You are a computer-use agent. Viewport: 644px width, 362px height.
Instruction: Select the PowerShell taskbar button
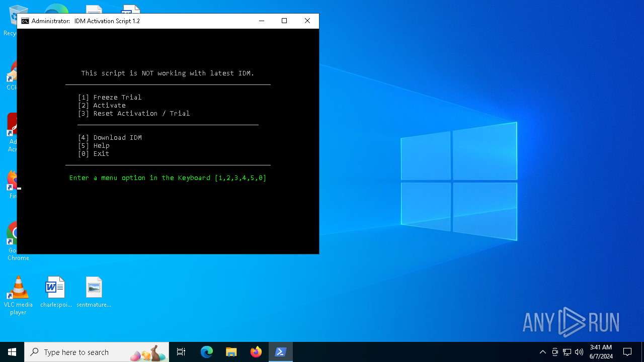tap(280, 352)
